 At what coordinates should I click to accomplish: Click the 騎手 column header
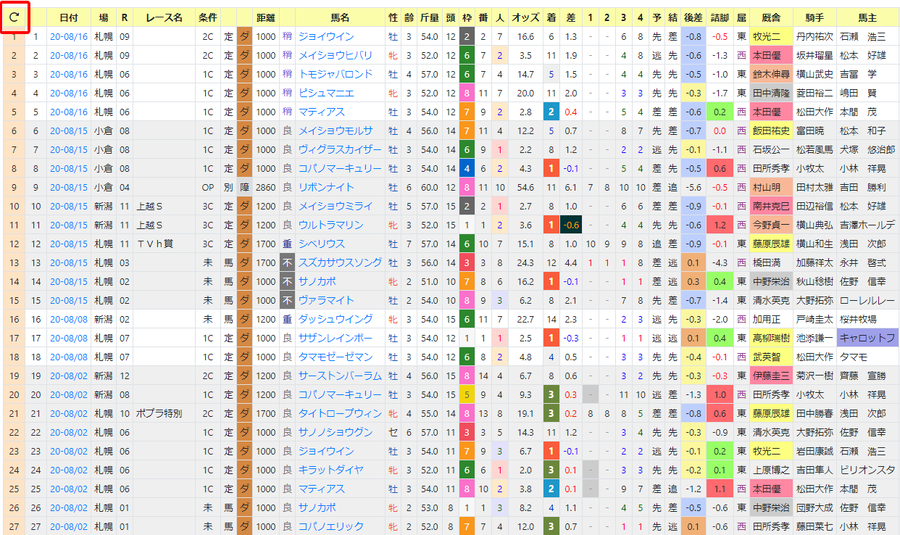coord(814,18)
